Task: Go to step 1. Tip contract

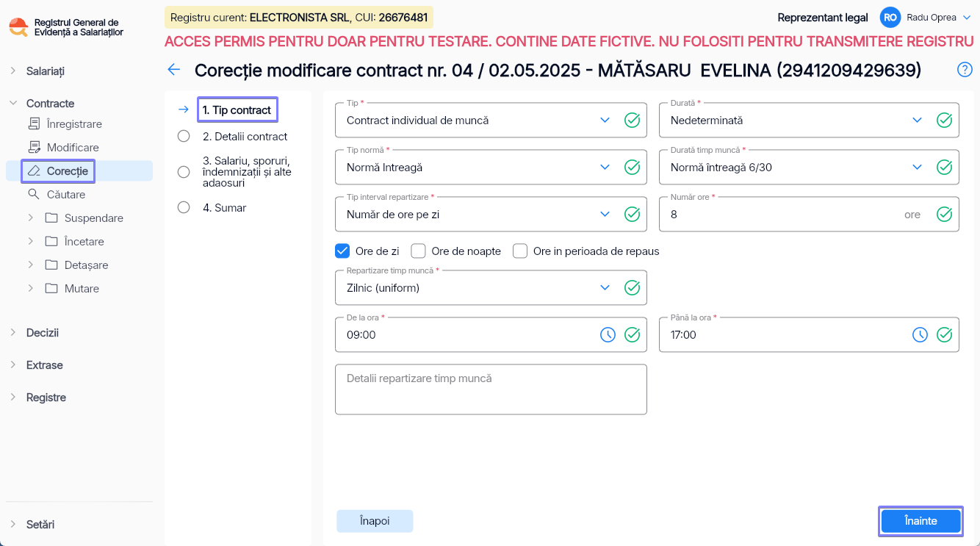Action: [237, 109]
